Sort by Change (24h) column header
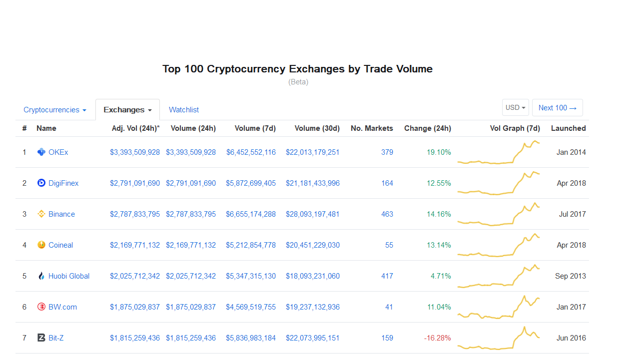Viewport: 644px width, 354px height. tap(428, 128)
